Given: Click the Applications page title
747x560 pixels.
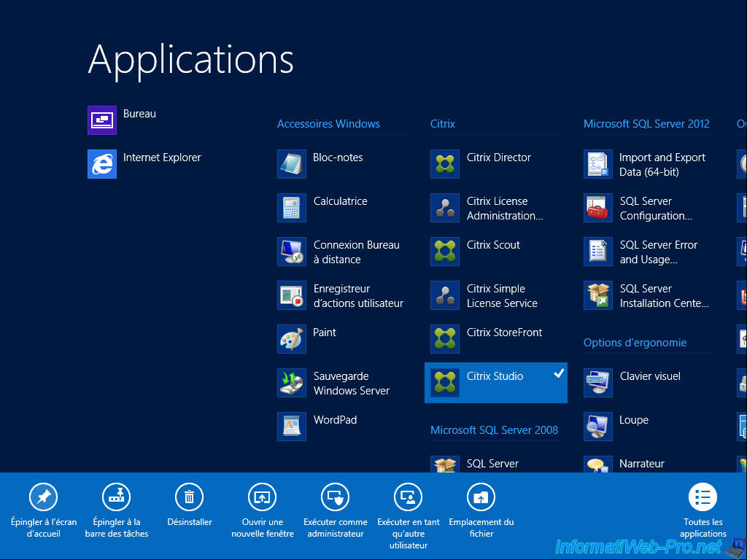Looking at the screenshot, I should click(190, 60).
